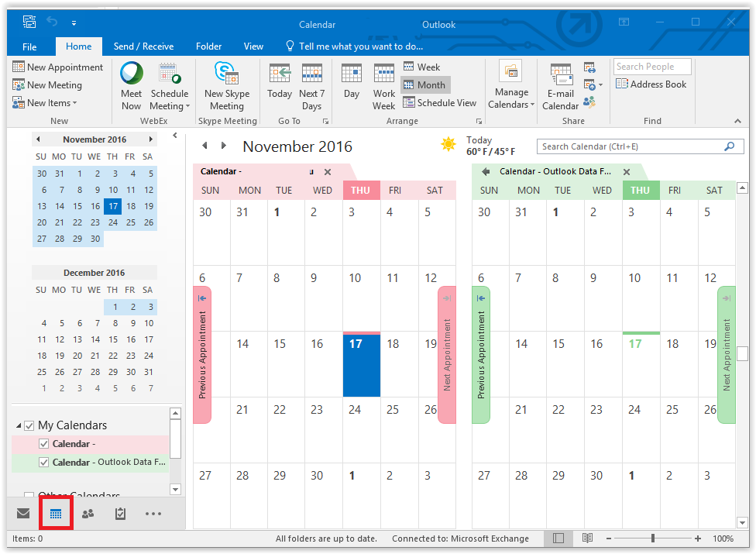Click the navigation options ellipsis
The image size is (756, 554).
pos(153,514)
